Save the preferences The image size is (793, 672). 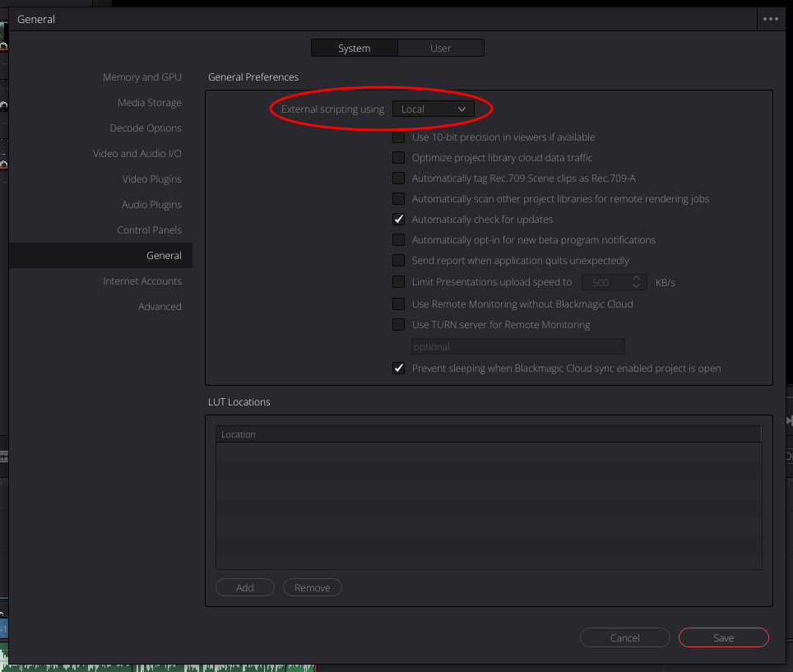click(x=723, y=637)
